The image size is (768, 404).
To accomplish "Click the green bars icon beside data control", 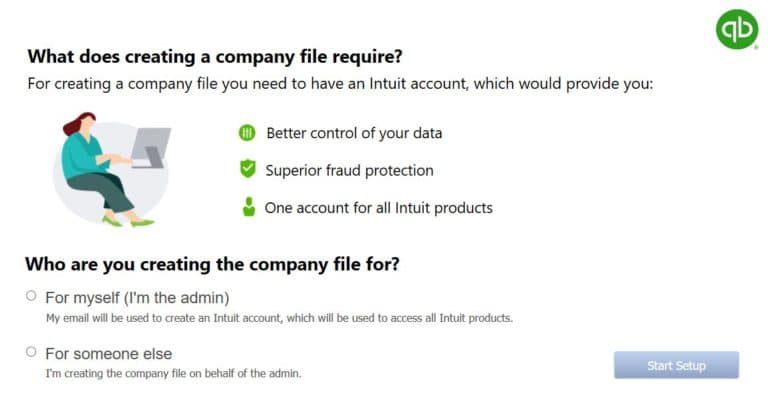I will 248,133.
